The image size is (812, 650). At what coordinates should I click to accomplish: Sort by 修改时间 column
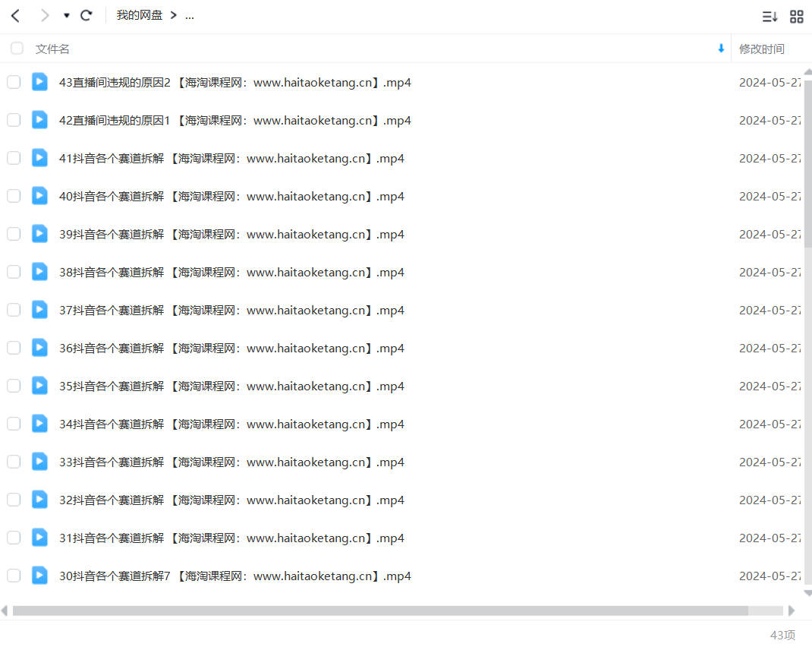click(x=761, y=49)
